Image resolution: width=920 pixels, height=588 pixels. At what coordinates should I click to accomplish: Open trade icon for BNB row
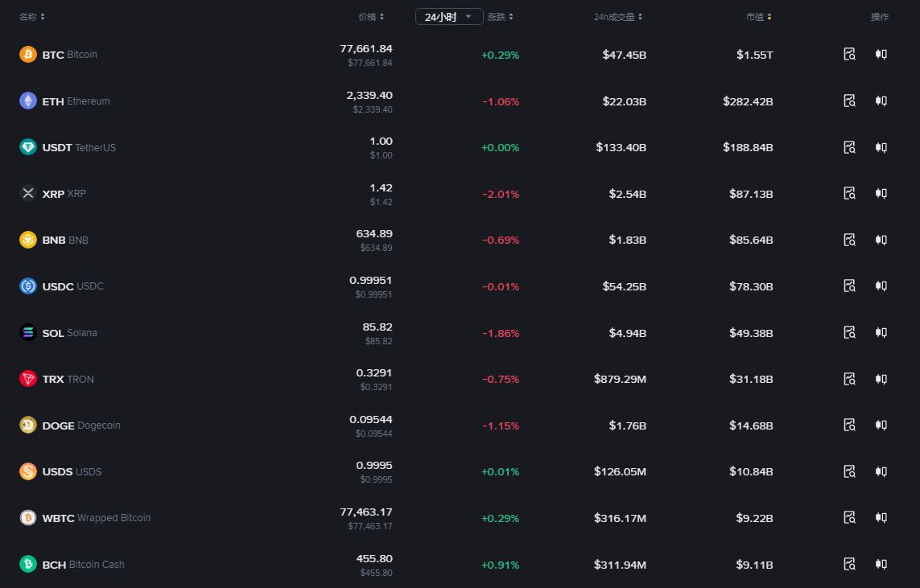pos(881,240)
